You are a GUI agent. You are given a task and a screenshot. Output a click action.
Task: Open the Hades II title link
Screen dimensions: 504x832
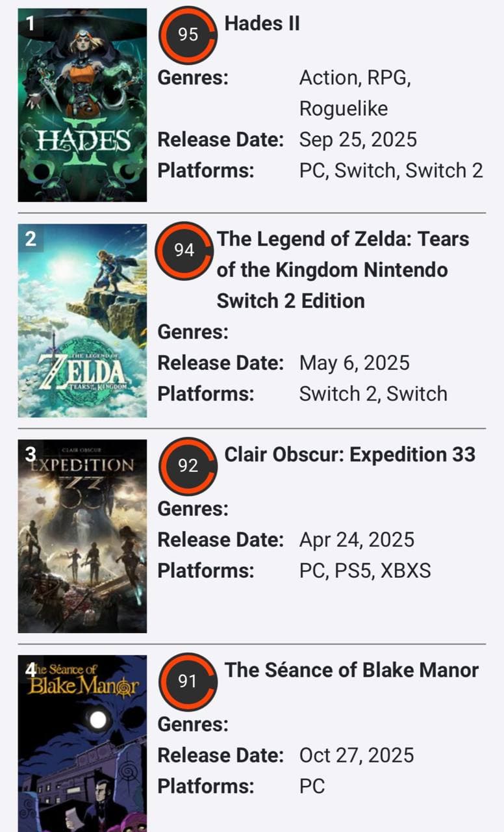pos(262,23)
